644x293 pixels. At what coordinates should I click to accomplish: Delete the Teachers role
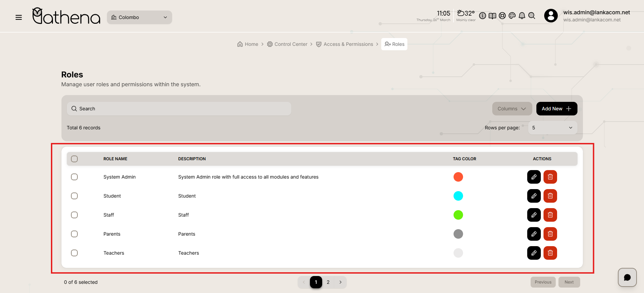point(550,253)
